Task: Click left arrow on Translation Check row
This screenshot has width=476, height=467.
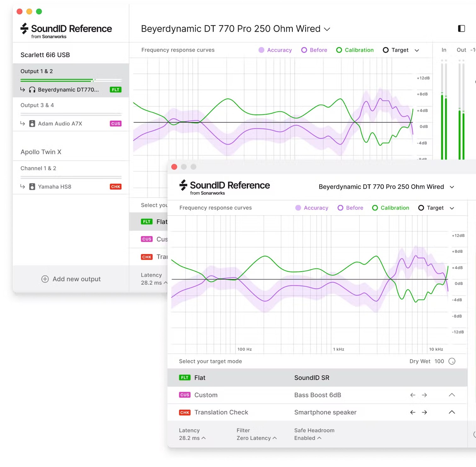Action: point(413,412)
